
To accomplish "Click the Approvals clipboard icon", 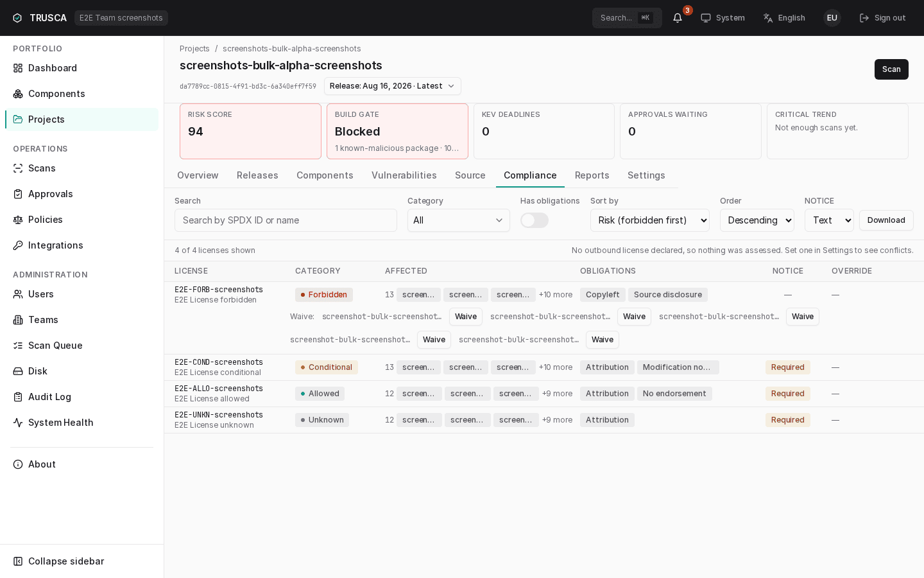I will 18,194.
